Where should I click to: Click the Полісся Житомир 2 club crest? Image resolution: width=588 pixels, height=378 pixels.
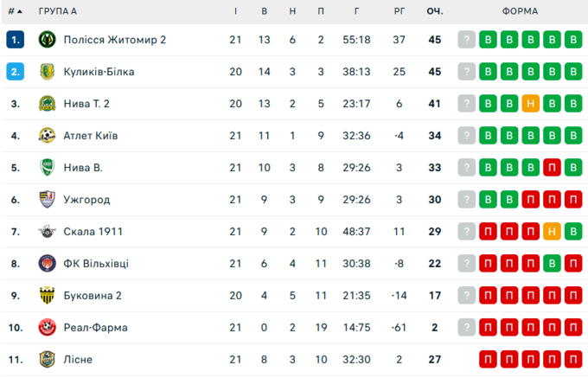tap(48, 40)
